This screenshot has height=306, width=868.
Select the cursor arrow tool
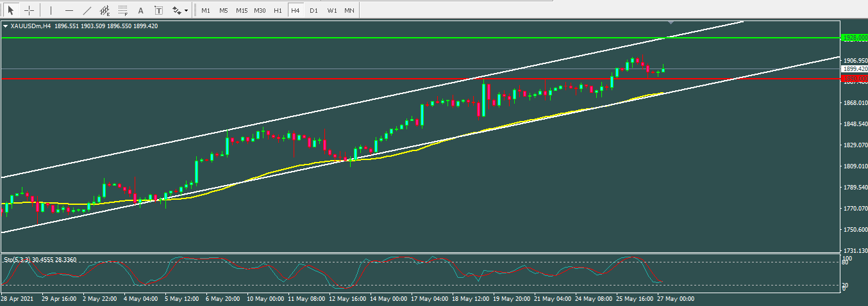(10, 10)
